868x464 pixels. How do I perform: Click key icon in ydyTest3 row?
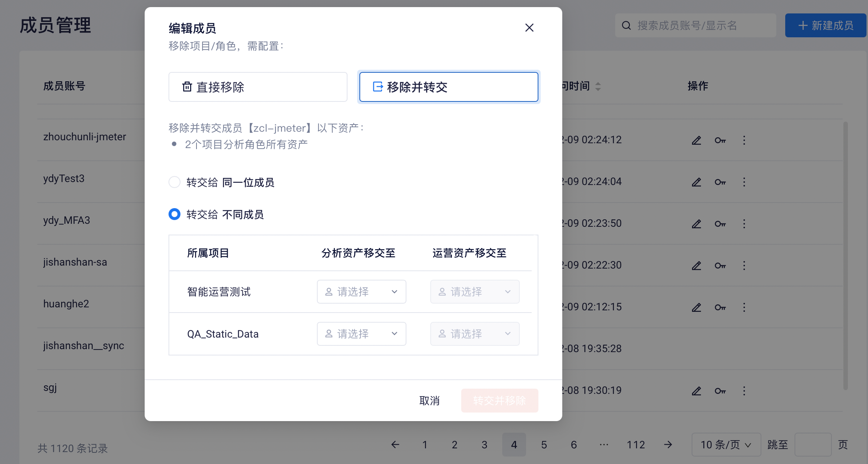click(720, 182)
